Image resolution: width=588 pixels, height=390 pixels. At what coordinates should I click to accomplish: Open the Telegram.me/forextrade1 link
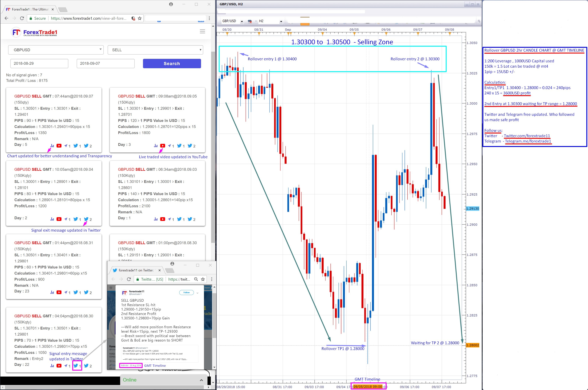click(528, 141)
